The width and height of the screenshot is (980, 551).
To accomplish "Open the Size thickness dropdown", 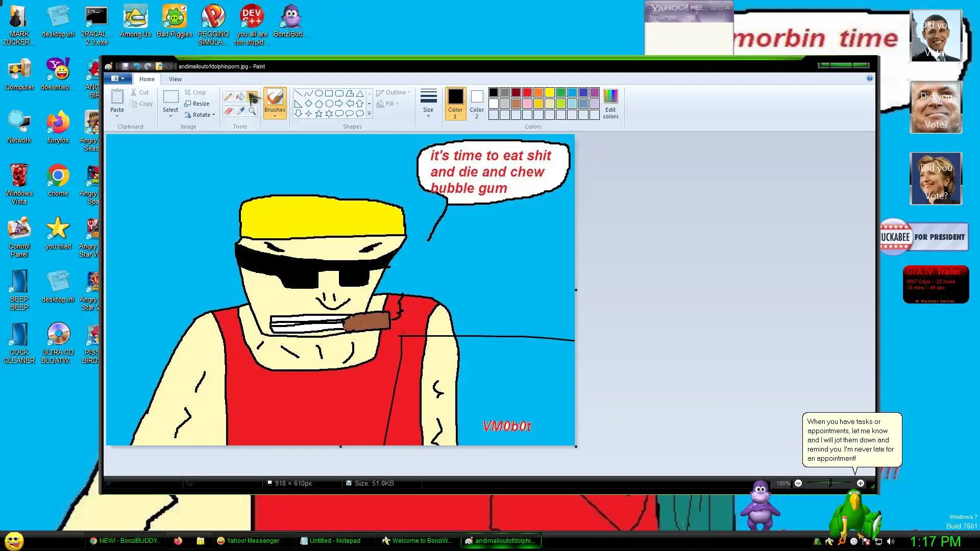I will (428, 104).
